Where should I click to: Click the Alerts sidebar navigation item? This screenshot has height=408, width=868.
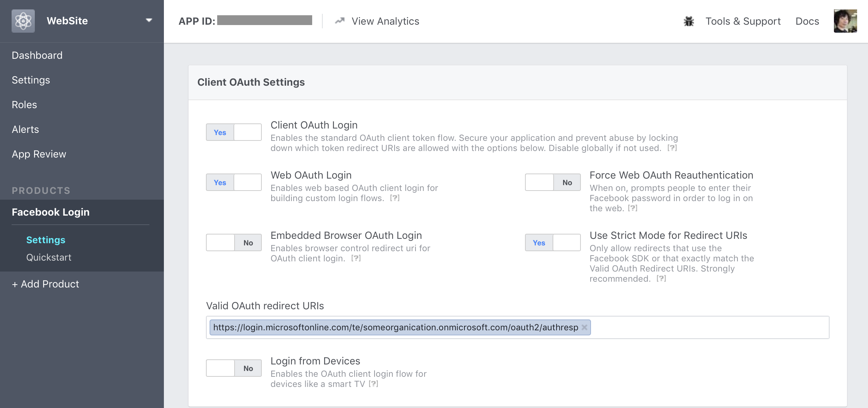tap(25, 129)
